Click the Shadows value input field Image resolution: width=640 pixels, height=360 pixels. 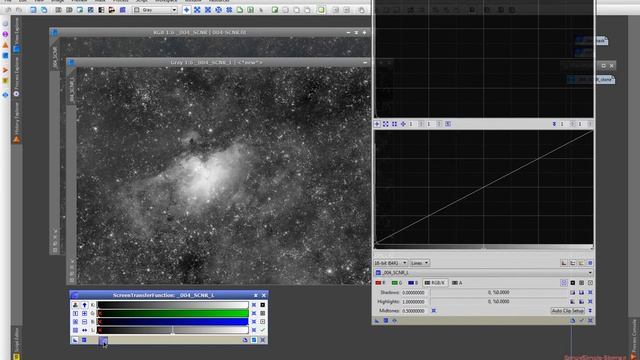pyautogui.click(x=415, y=292)
